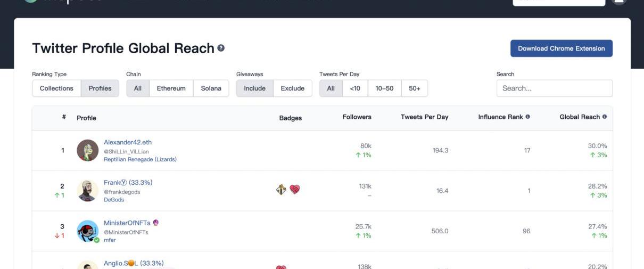Click the 16.4 tweets per day value
This screenshot has width=644, height=269.
click(442, 191)
